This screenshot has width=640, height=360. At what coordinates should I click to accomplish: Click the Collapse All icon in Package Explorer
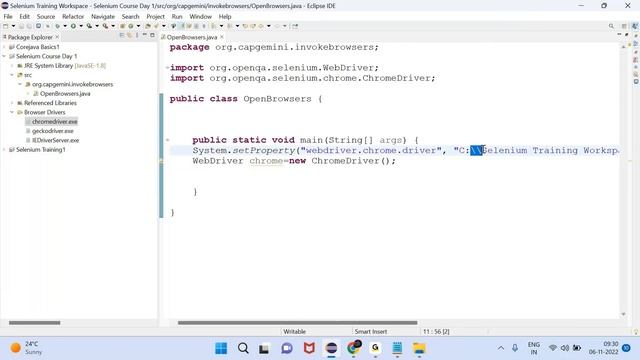[x=122, y=36]
